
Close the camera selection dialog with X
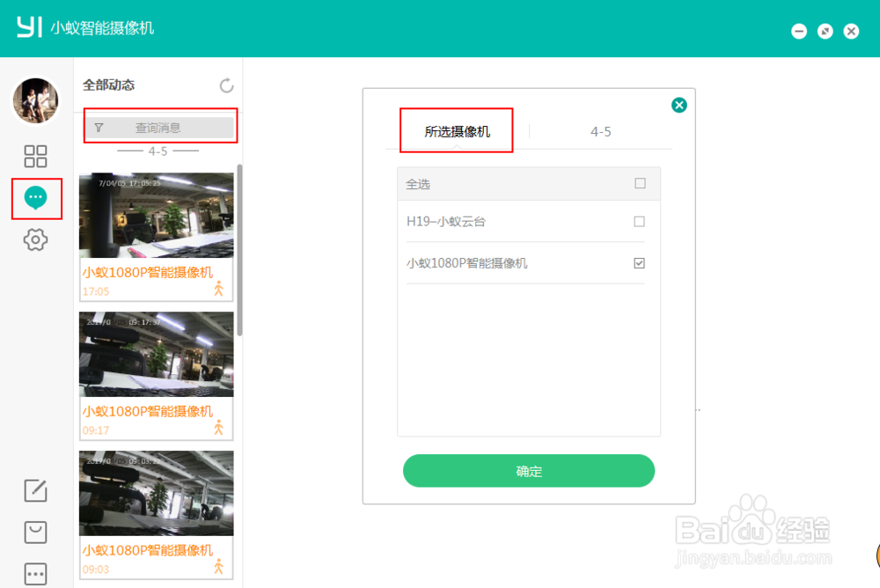click(678, 104)
